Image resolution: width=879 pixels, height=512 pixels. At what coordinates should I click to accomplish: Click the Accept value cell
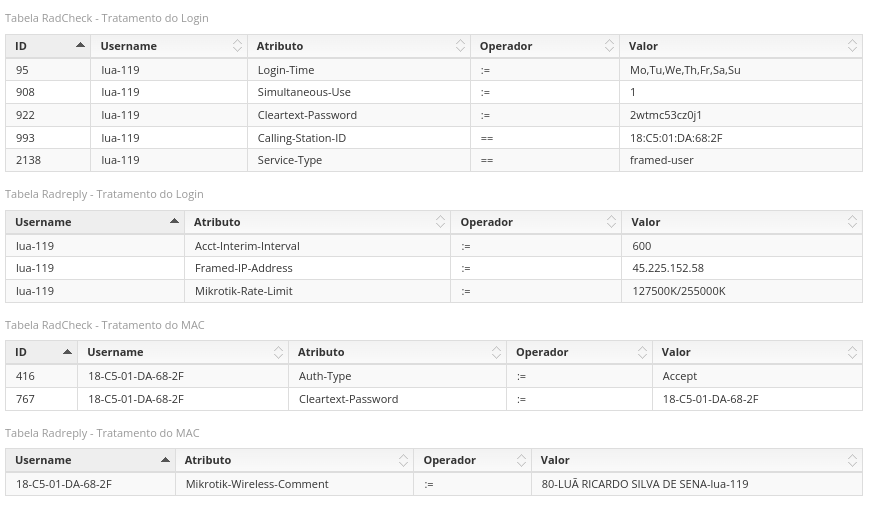coord(757,376)
